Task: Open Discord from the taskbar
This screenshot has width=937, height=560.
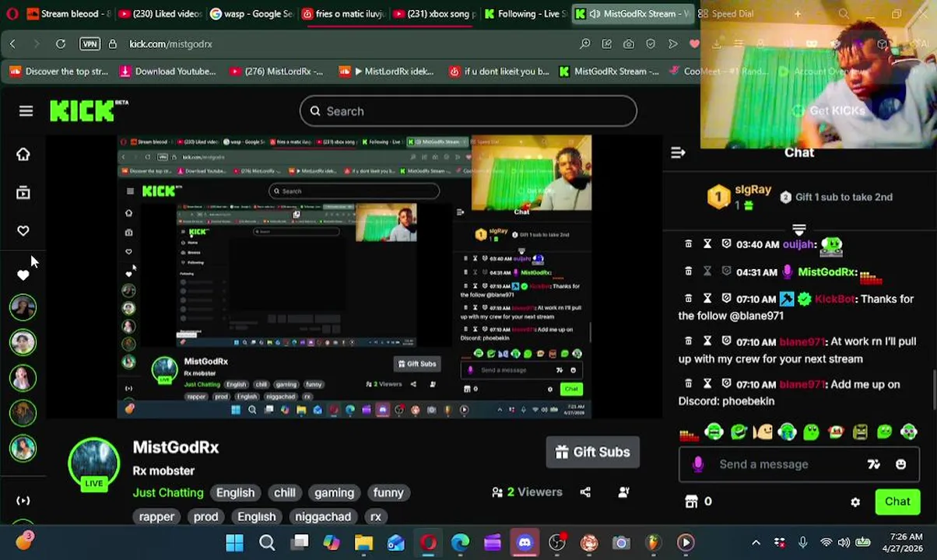Action: point(525,542)
